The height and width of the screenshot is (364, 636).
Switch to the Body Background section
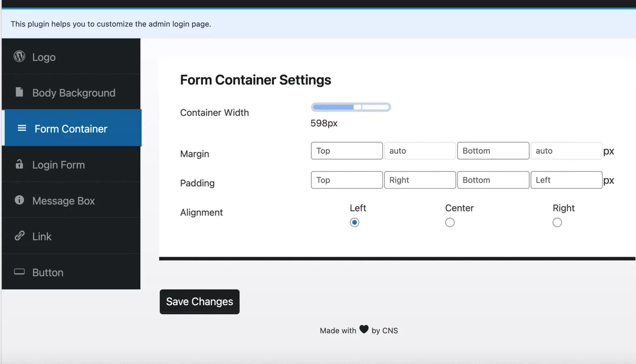pos(74,92)
